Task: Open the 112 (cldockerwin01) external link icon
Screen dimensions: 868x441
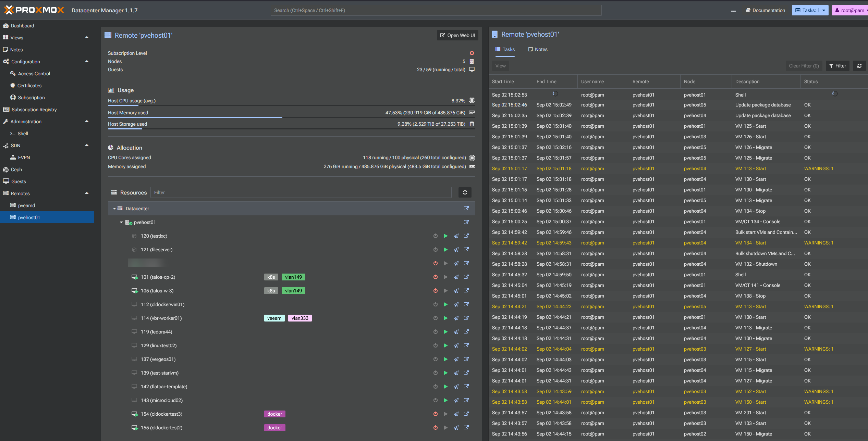Action: tap(466, 304)
